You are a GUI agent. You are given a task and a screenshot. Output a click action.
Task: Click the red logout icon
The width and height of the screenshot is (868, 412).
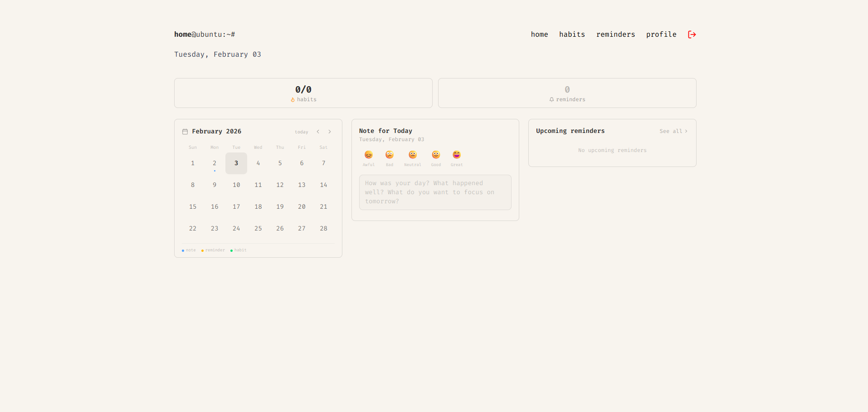(x=692, y=34)
